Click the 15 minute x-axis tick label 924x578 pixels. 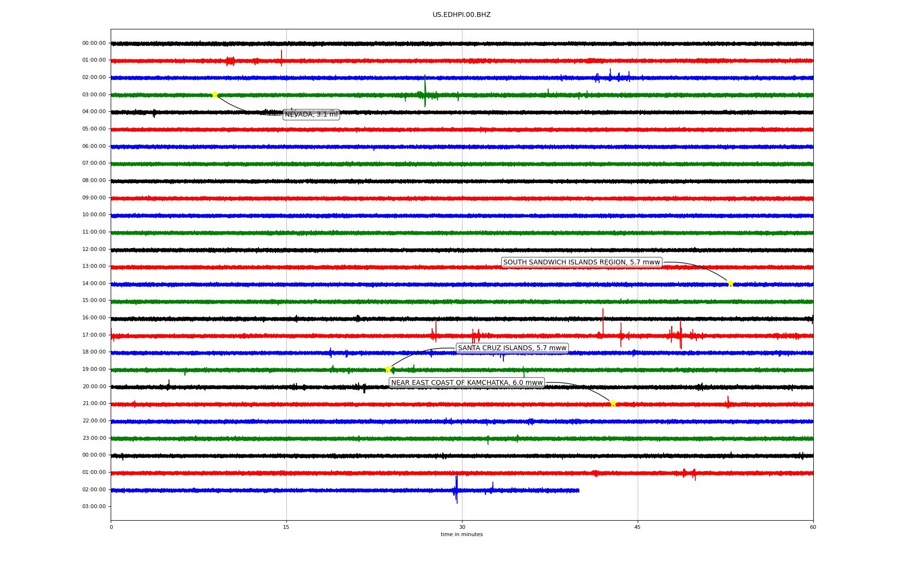point(286,527)
